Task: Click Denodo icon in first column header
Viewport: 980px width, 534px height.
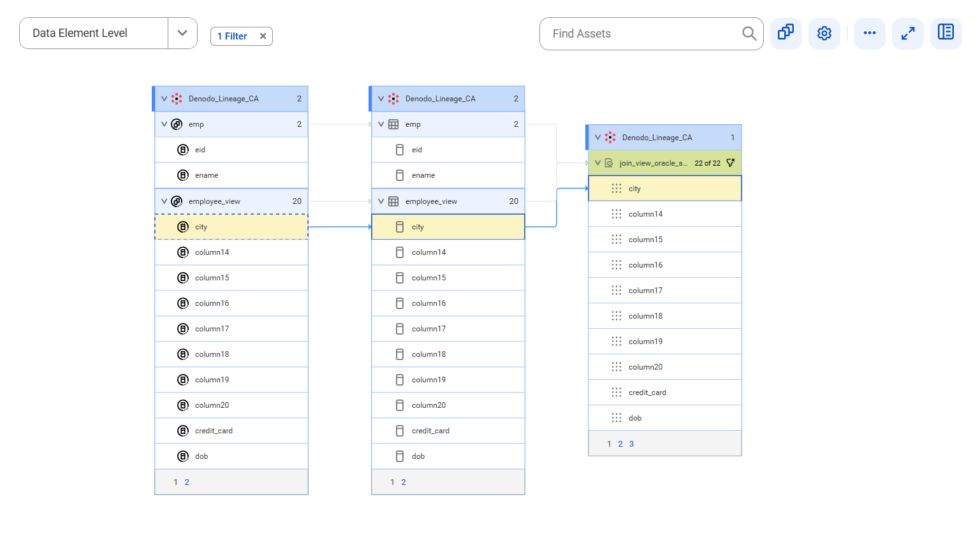Action: coord(177,99)
